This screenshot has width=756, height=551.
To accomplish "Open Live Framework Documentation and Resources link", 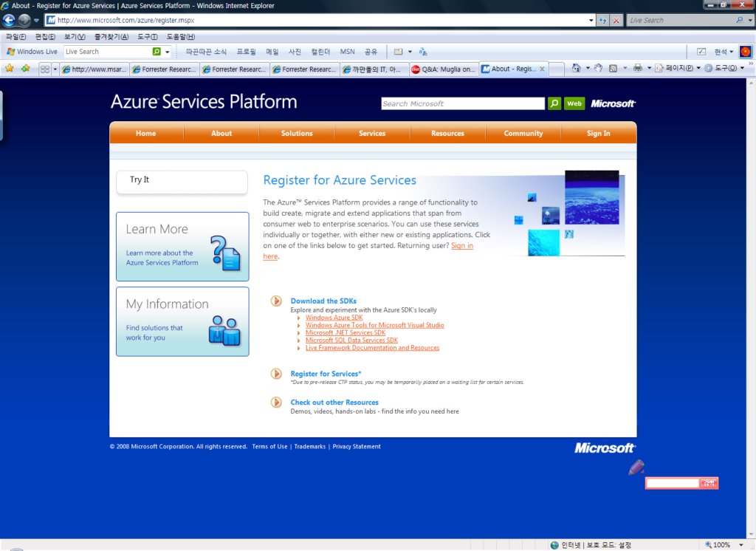I will click(372, 347).
